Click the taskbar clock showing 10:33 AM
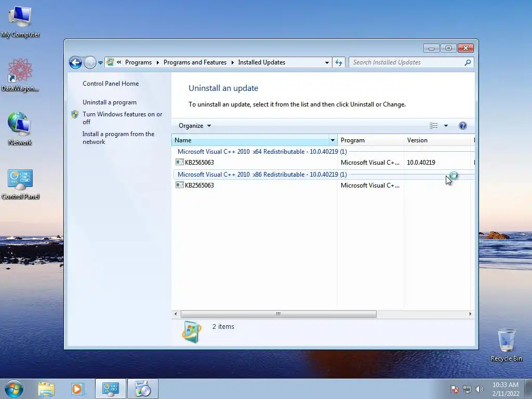532x399 pixels. 506,389
